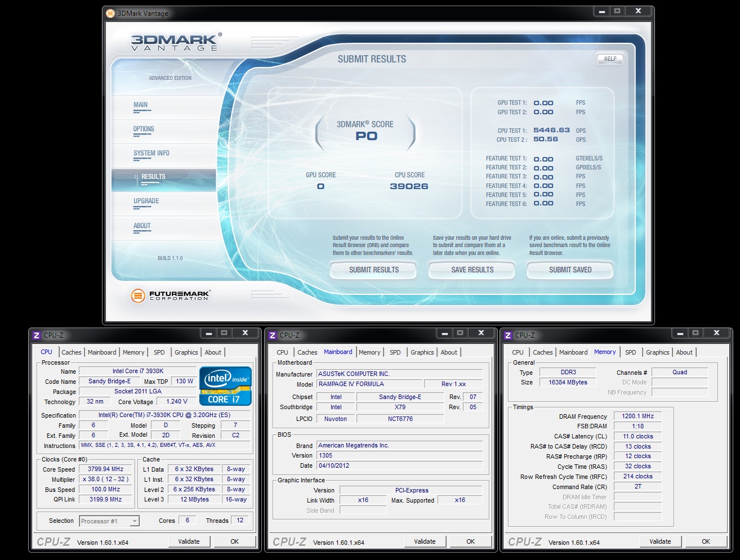Click the memory Size value 16384 MBytes

coord(568,382)
